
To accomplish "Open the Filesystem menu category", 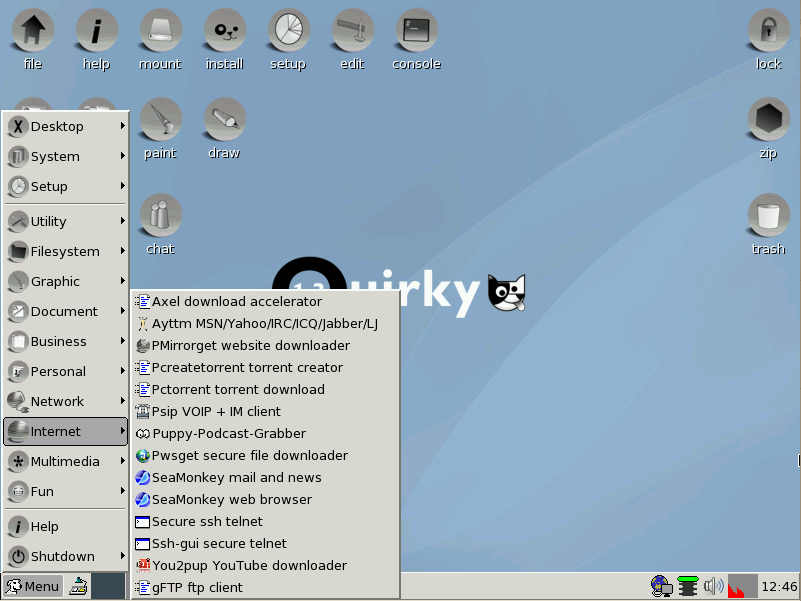I will [x=66, y=251].
